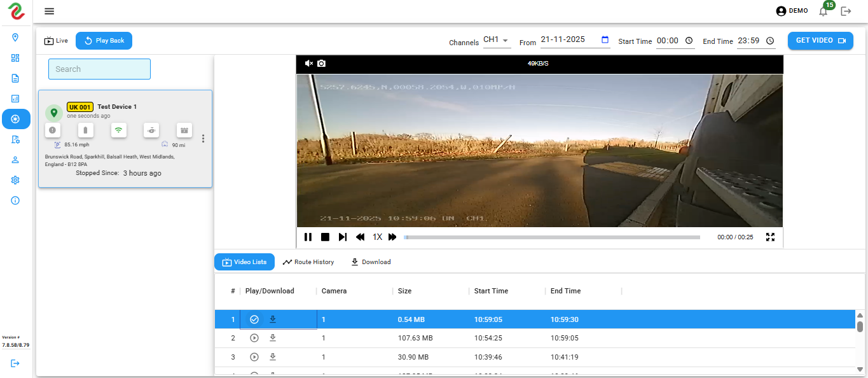The height and width of the screenshot is (378, 868).
Task: Click the video progress seek bar
Action: tap(551, 237)
